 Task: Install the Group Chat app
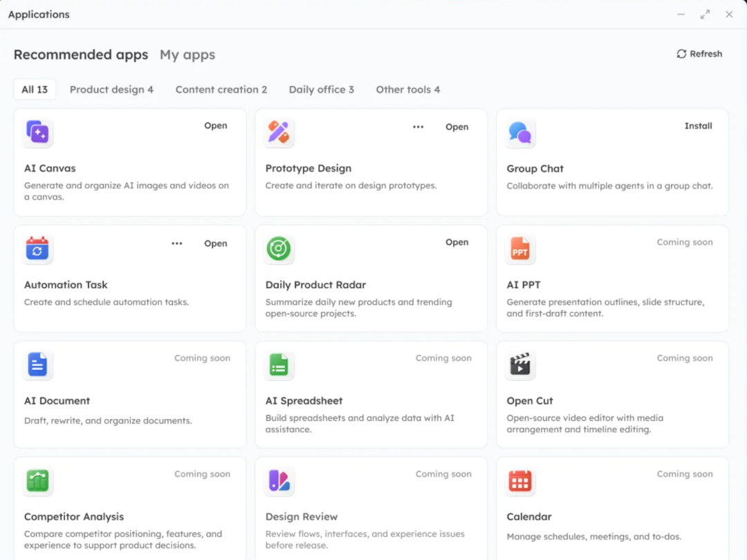(x=698, y=126)
